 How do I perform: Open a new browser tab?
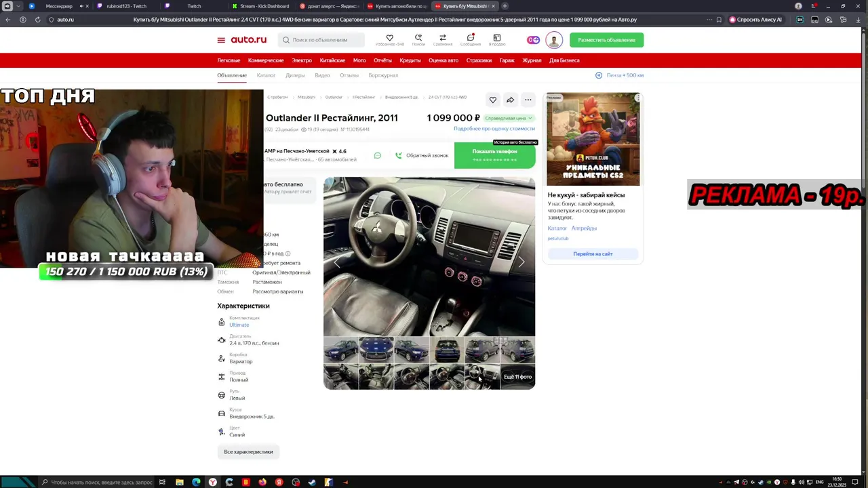[505, 6]
